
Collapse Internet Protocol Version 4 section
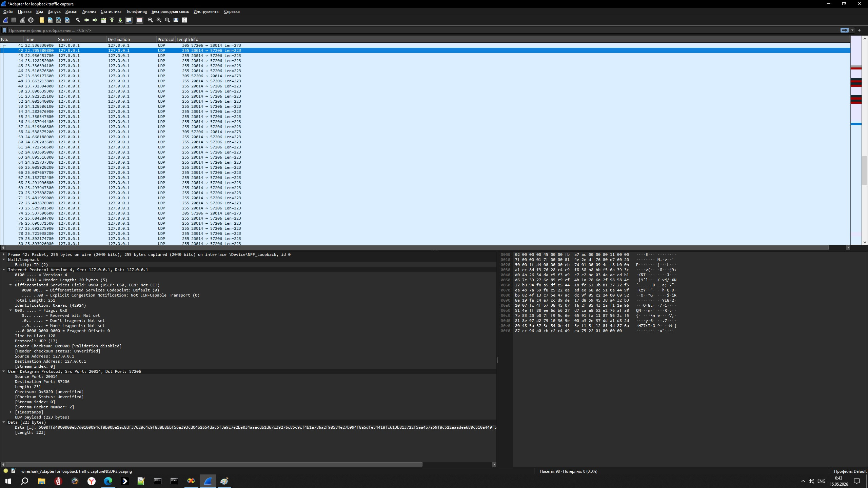click(4, 270)
